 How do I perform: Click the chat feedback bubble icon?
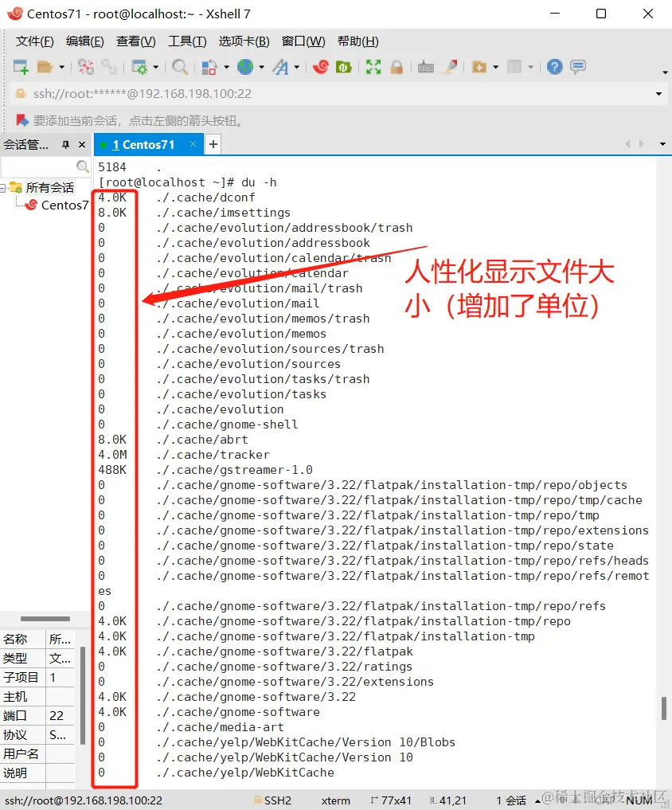[x=578, y=67]
